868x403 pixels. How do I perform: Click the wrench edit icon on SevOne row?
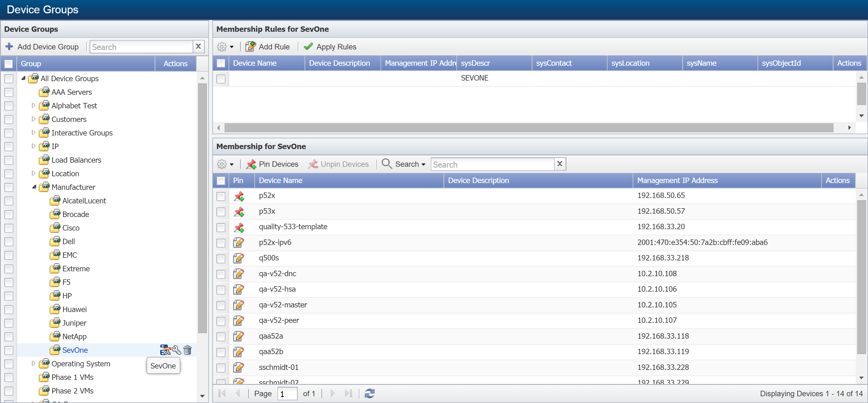[x=177, y=350]
